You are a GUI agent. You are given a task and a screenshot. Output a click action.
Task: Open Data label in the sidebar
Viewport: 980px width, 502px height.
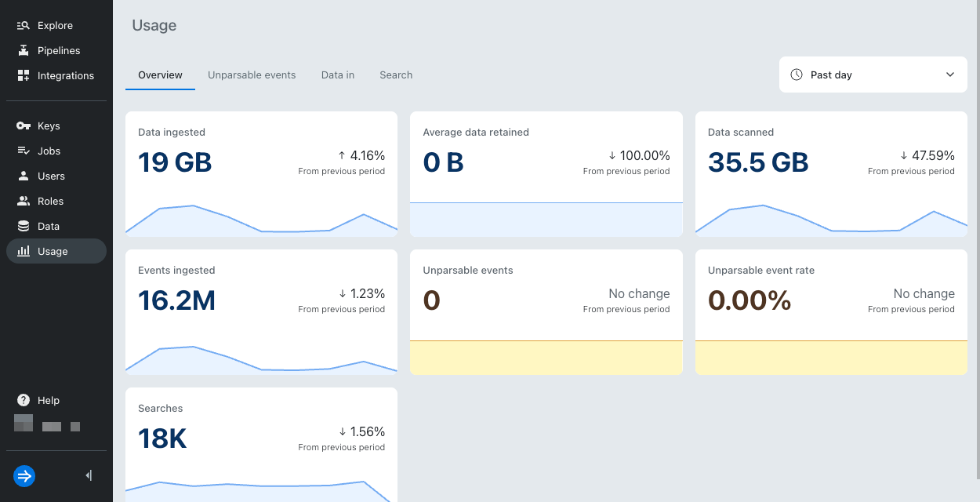[x=49, y=227]
